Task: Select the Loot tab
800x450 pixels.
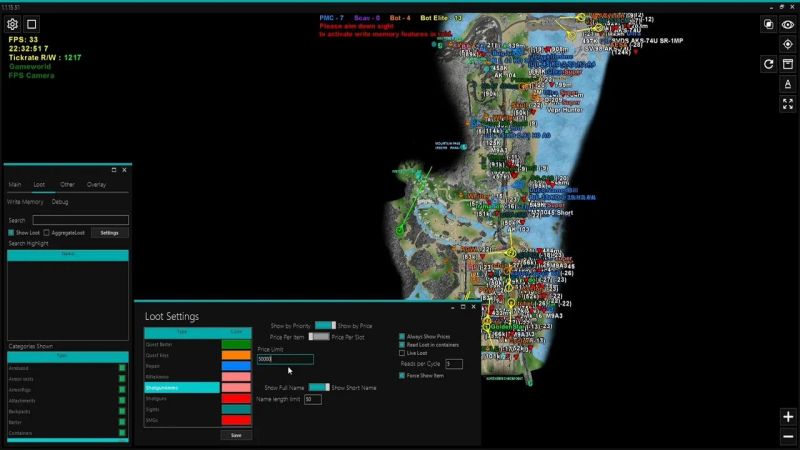Action: [39, 185]
